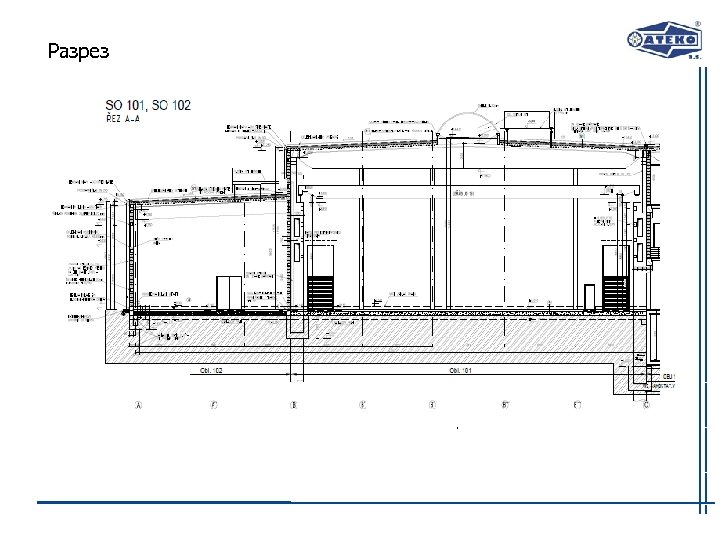This screenshot has width=720, height=540.
Task: Click the ATEKO logo
Action: click(664, 39)
